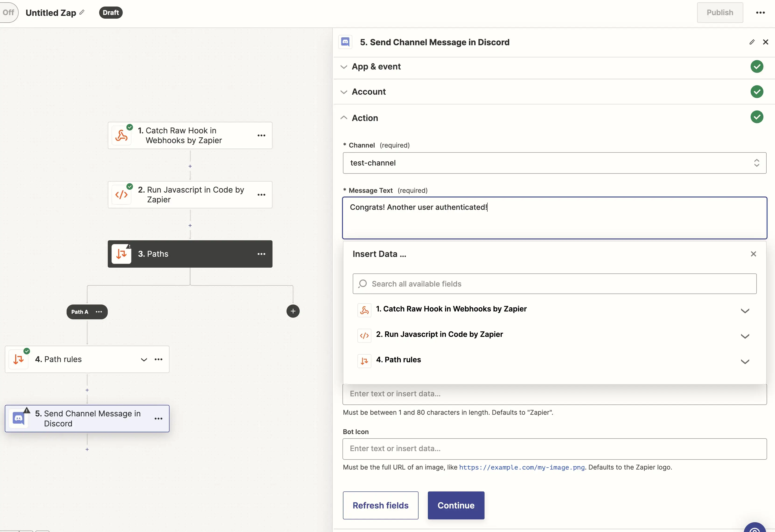Open the Path A options menu
This screenshot has height=532, width=775.
(99, 312)
